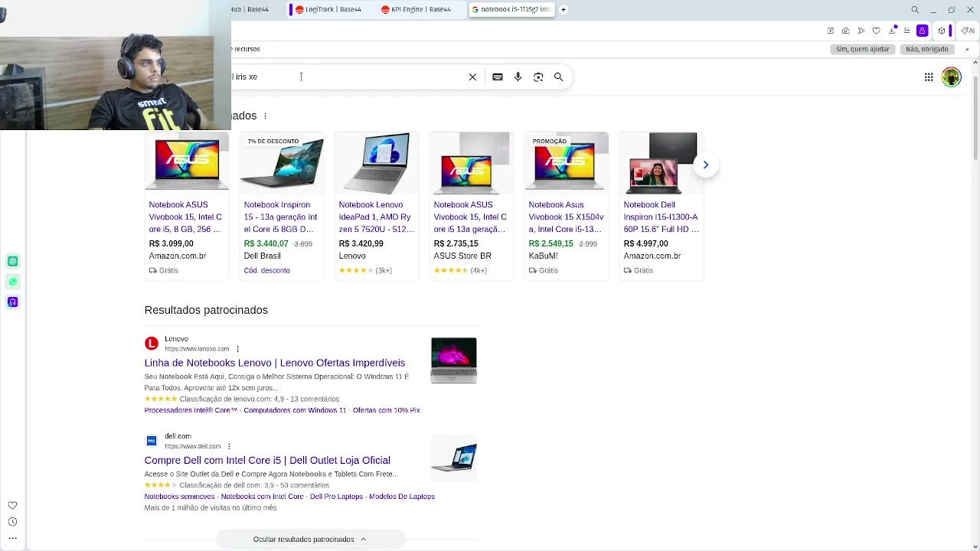The width and height of the screenshot is (980, 551).
Task: Follow 'Dell Pro Laptops' sitelink
Action: pos(336,497)
